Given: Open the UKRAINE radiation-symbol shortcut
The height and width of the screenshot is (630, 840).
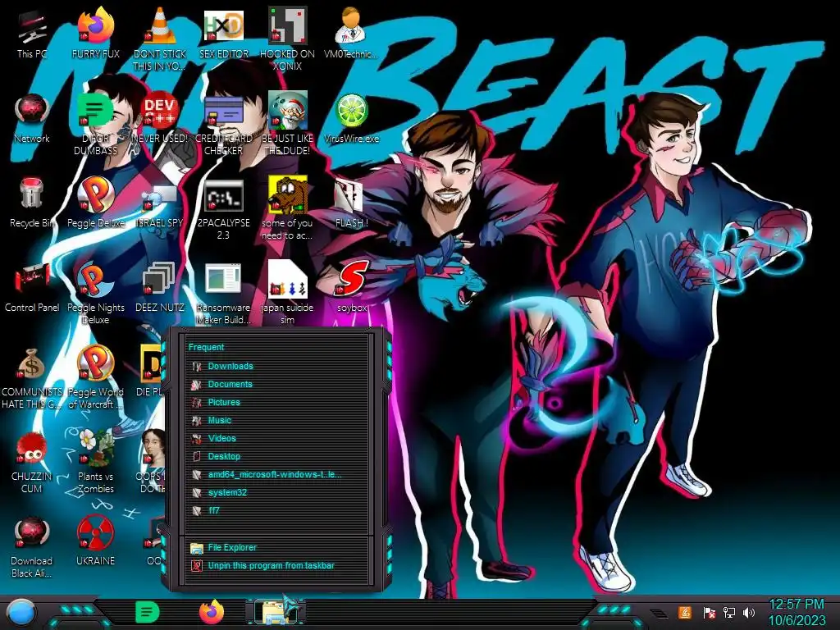Looking at the screenshot, I should pyautogui.click(x=95, y=541).
